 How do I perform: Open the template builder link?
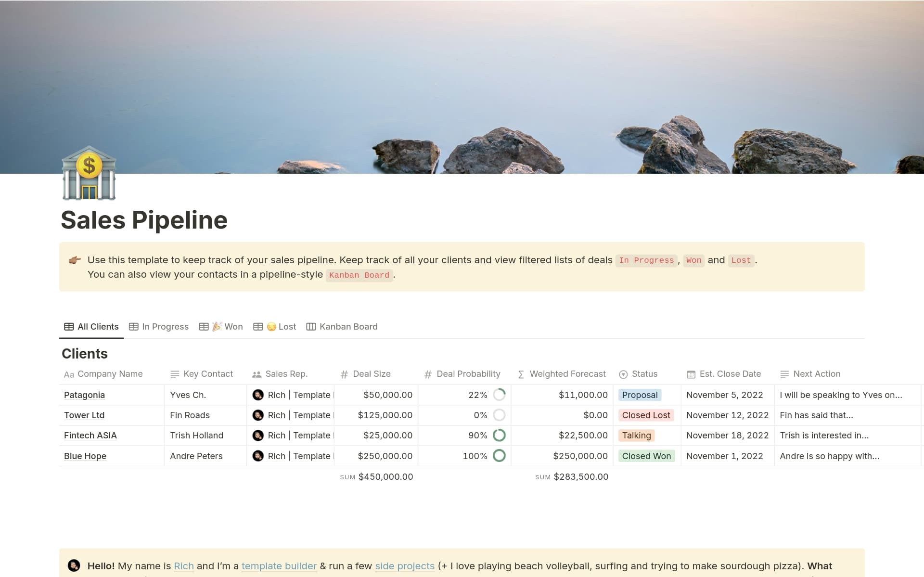point(279,566)
